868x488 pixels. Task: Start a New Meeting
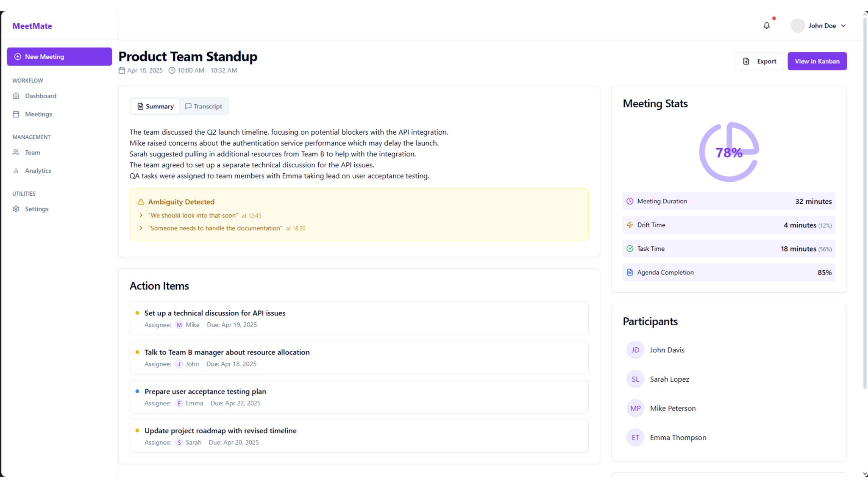(x=59, y=57)
